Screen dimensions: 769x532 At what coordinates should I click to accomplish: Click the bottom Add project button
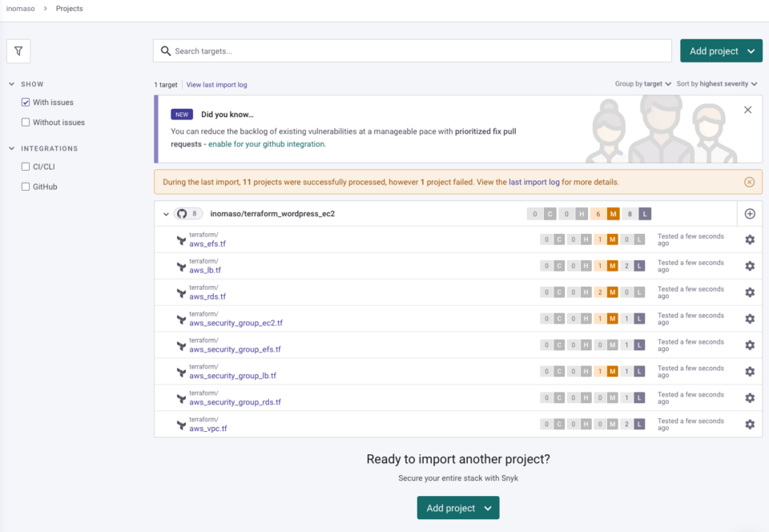point(457,507)
